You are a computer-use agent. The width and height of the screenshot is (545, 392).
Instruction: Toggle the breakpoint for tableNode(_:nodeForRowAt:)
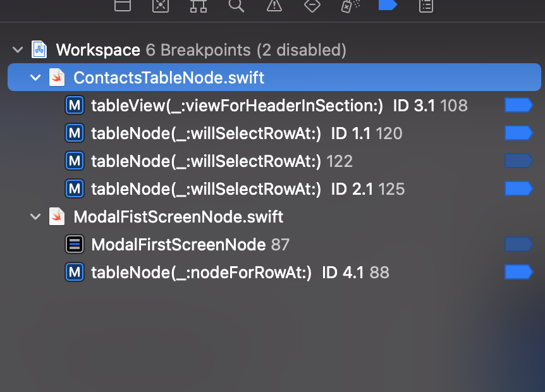coord(518,272)
